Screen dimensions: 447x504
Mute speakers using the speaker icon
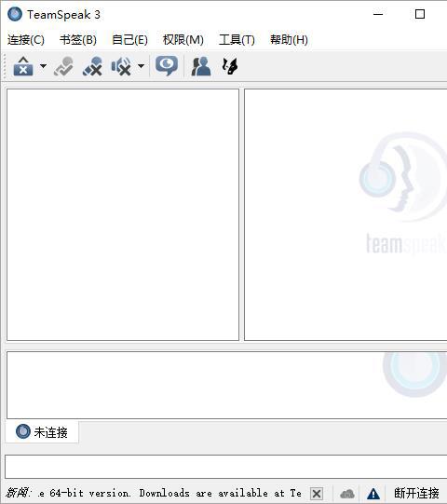pos(121,66)
